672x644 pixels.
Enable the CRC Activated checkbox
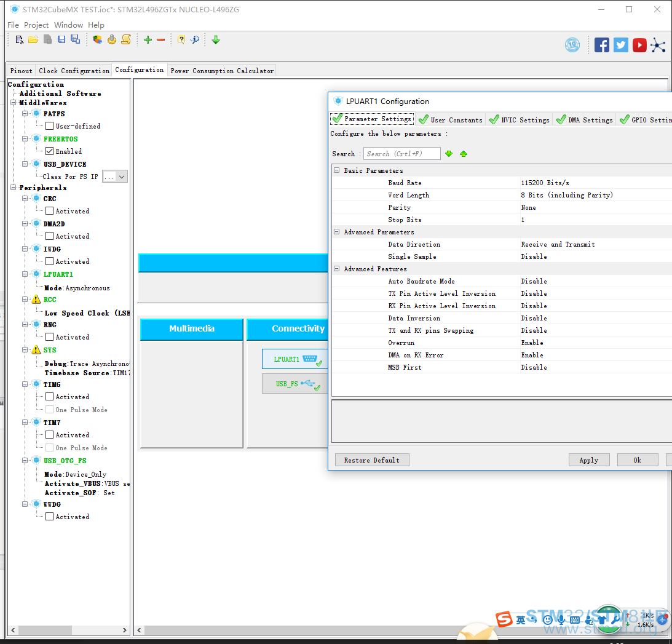(x=50, y=210)
